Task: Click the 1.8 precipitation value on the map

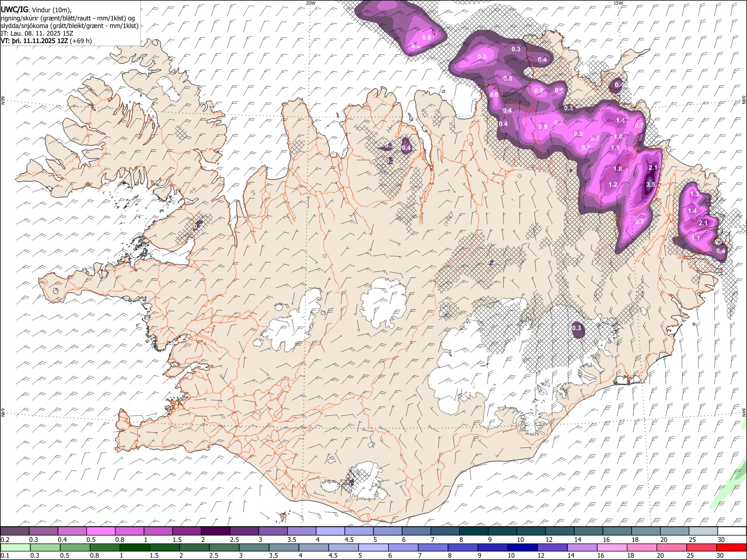Action: point(617,169)
